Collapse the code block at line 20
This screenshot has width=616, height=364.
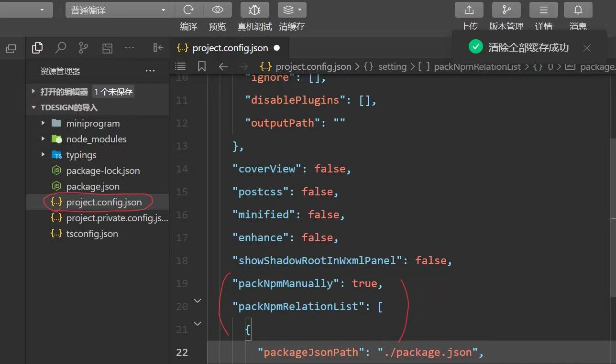[198, 300]
